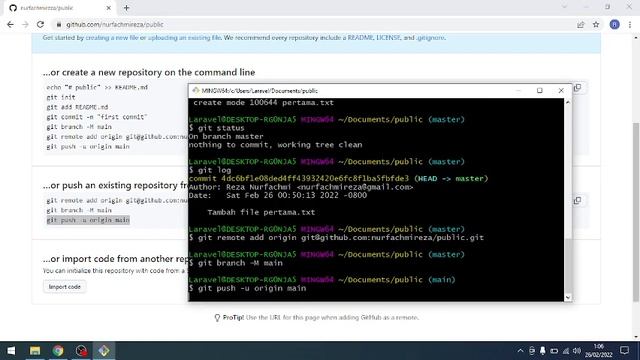
Task: Click the 'git commit -m "first commit"' line
Action: (97, 117)
